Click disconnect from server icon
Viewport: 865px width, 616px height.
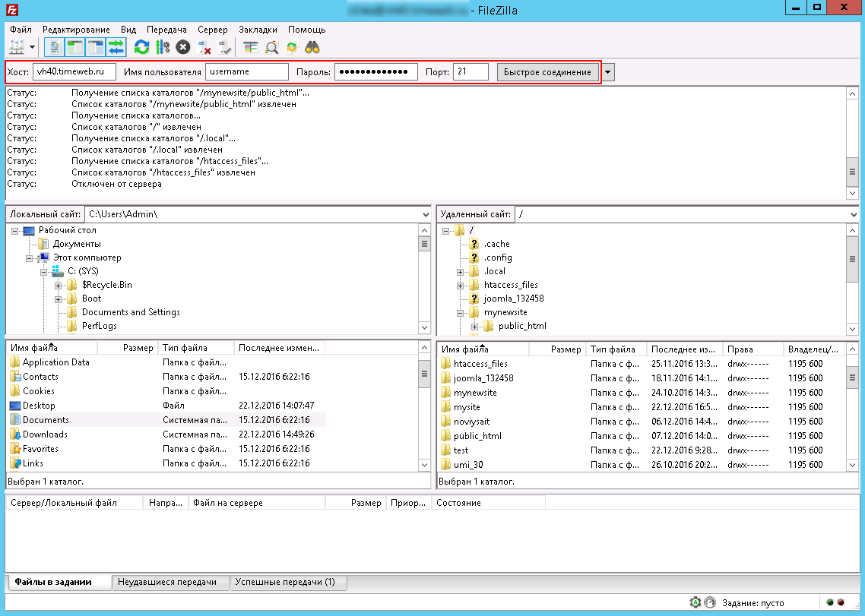[x=204, y=47]
